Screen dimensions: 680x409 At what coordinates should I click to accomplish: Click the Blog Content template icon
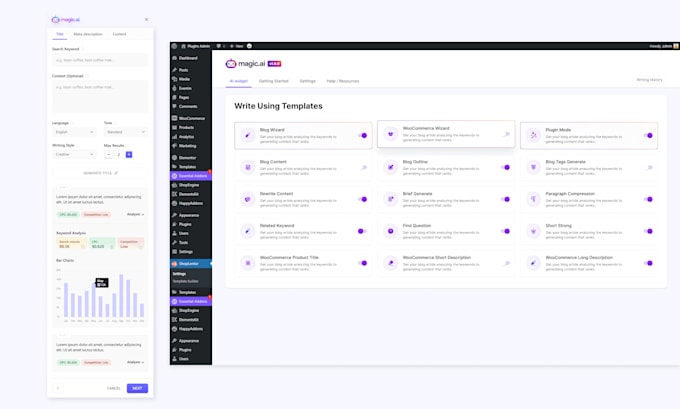tap(248, 167)
